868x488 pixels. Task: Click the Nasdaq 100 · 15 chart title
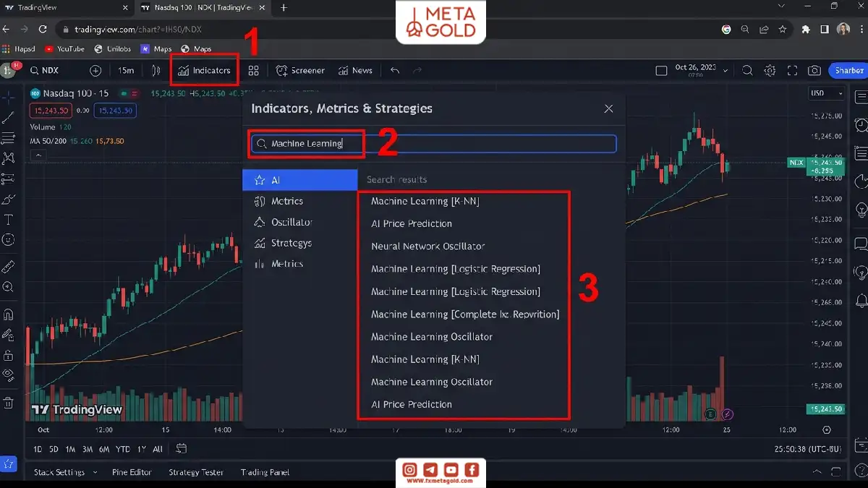pyautogui.click(x=75, y=93)
